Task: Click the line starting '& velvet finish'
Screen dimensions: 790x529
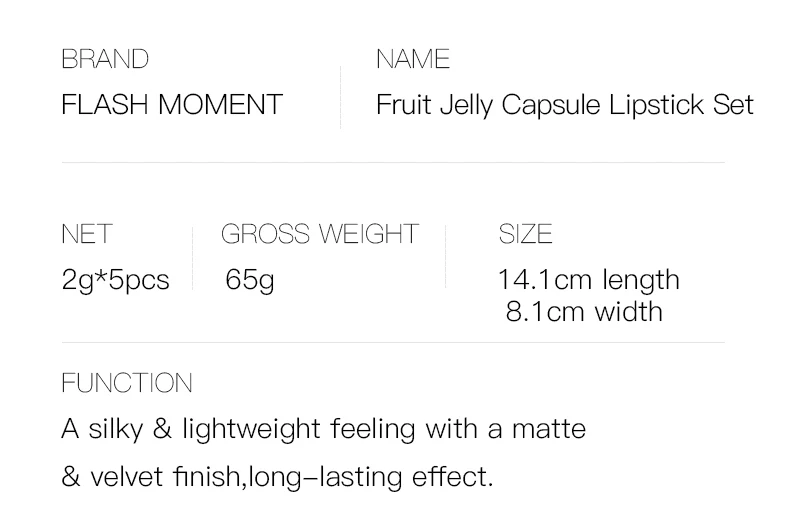Action: (x=277, y=476)
